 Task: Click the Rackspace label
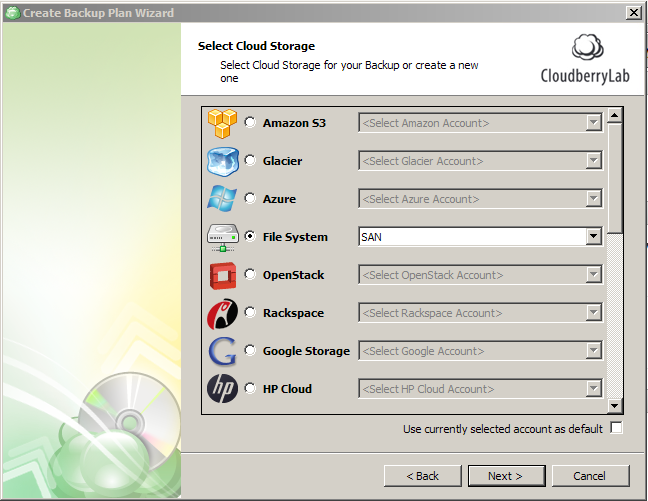tap(293, 313)
